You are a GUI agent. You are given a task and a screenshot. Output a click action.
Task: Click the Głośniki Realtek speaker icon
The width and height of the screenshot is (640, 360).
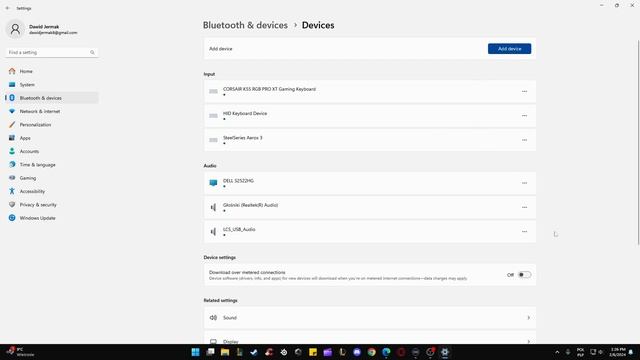click(x=213, y=207)
